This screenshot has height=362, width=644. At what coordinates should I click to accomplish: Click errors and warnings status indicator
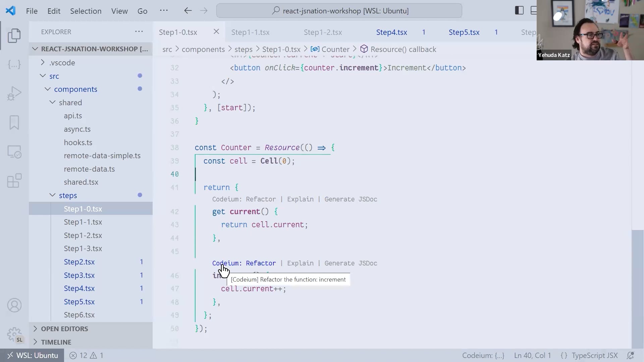pos(86,355)
